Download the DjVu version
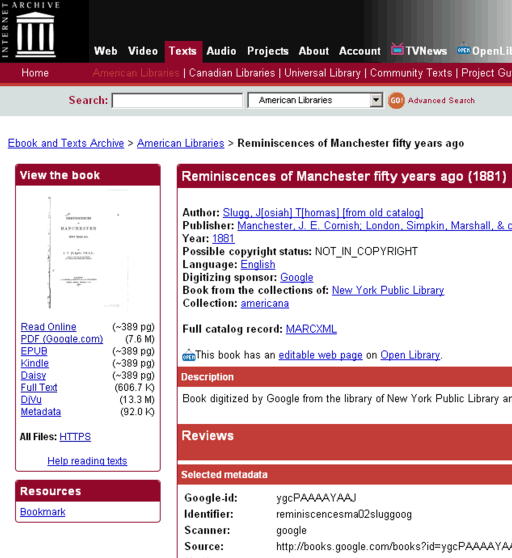 (x=31, y=399)
